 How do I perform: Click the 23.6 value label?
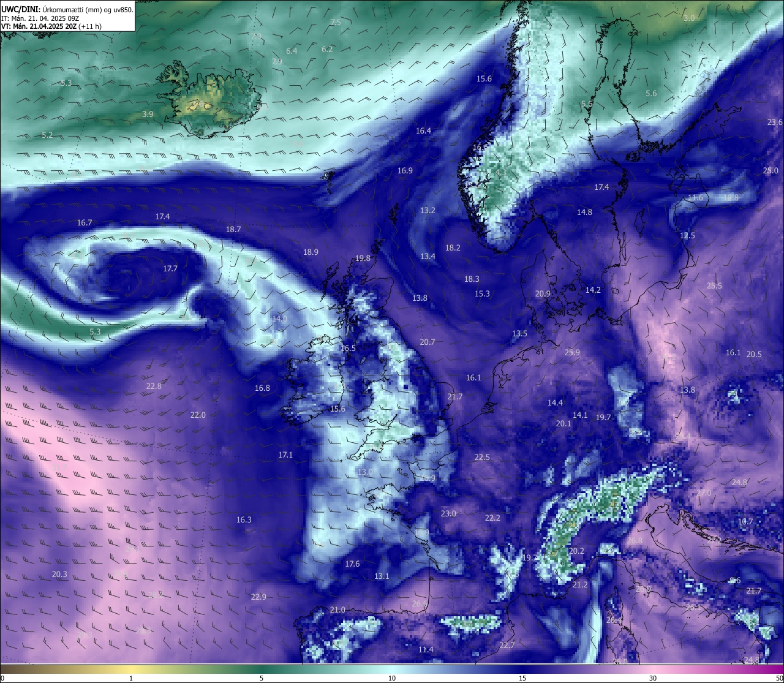775,123
